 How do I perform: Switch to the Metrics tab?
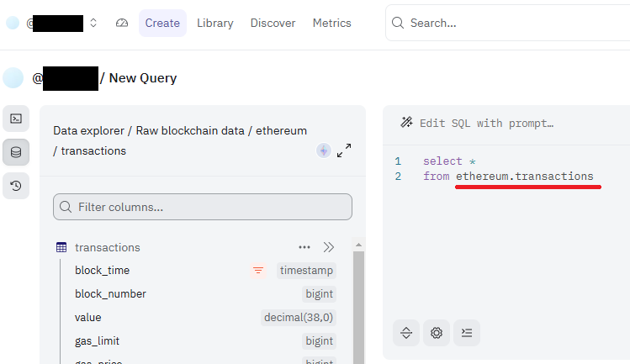(332, 23)
